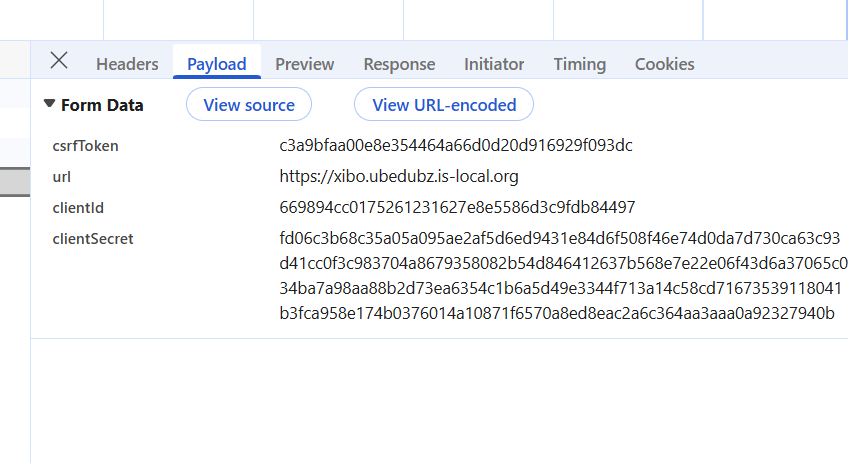Select the clientSecret parameter name
Image resolution: width=851 pixels, height=463 pixels.
[x=92, y=239]
